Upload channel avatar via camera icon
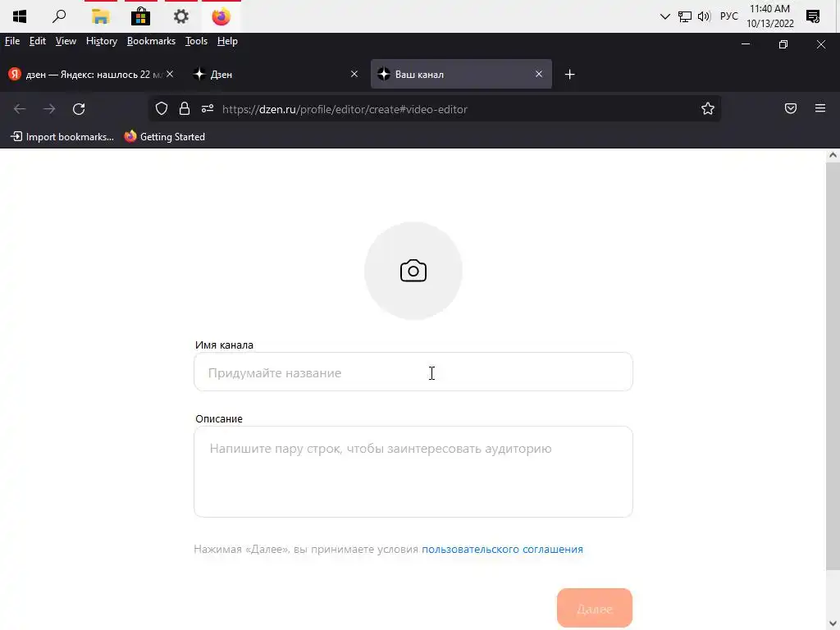The image size is (840, 630). pos(413,271)
